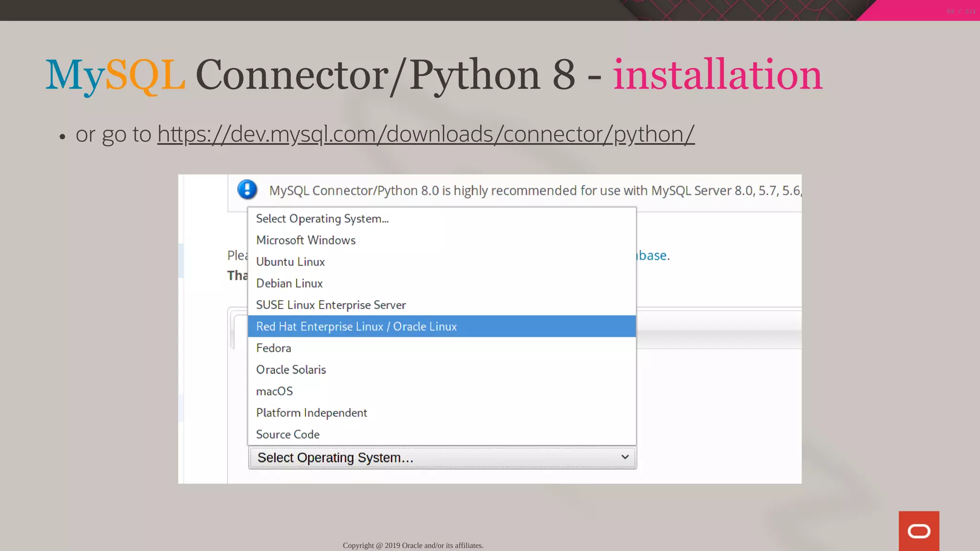This screenshot has width=980, height=551.
Task: Choose Oracle Solaris option
Action: tap(291, 369)
